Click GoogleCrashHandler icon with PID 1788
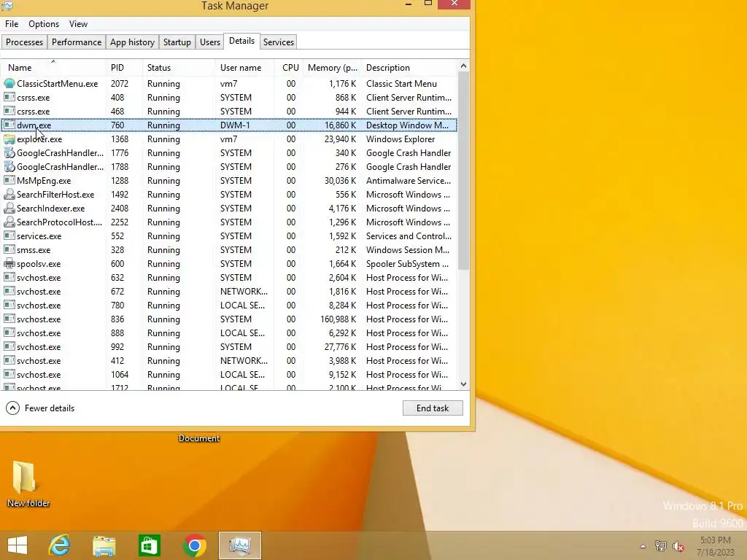The height and width of the screenshot is (560, 747). pyautogui.click(x=9, y=167)
